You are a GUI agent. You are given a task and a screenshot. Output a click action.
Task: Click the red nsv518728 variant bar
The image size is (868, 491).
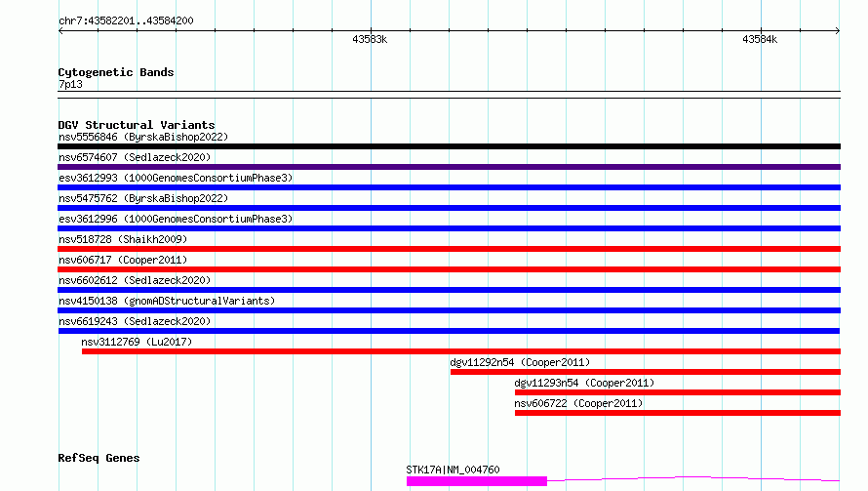pos(449,249)
